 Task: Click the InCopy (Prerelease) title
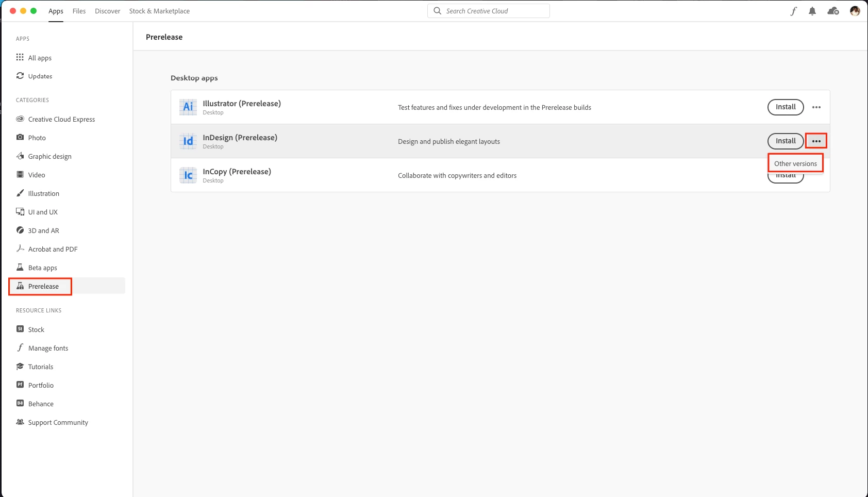click(237, 171)
